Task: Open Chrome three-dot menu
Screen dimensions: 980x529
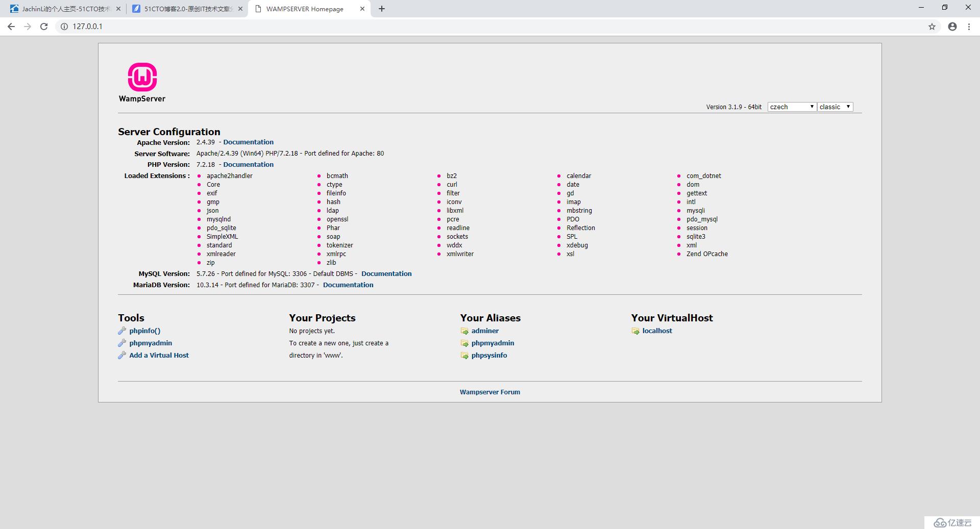Action: (x=969, y=27)
